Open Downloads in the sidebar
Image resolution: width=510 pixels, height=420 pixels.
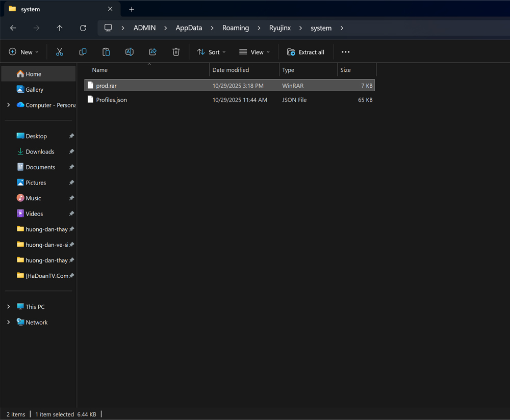tap(40, 152)
